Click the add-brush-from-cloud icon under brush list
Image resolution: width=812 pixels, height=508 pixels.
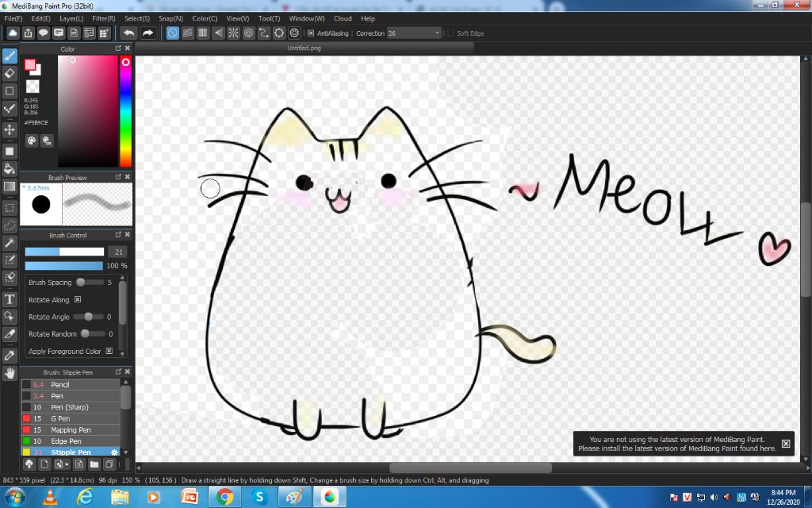click(29, 464)
